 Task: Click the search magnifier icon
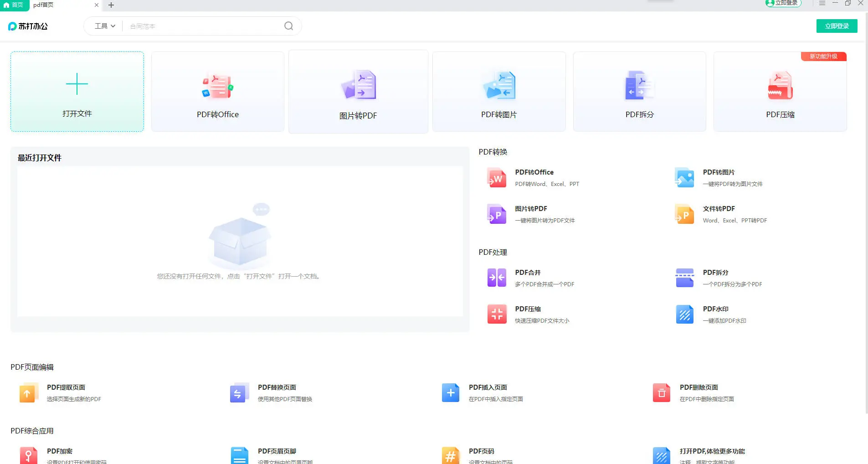pos(288,26)
